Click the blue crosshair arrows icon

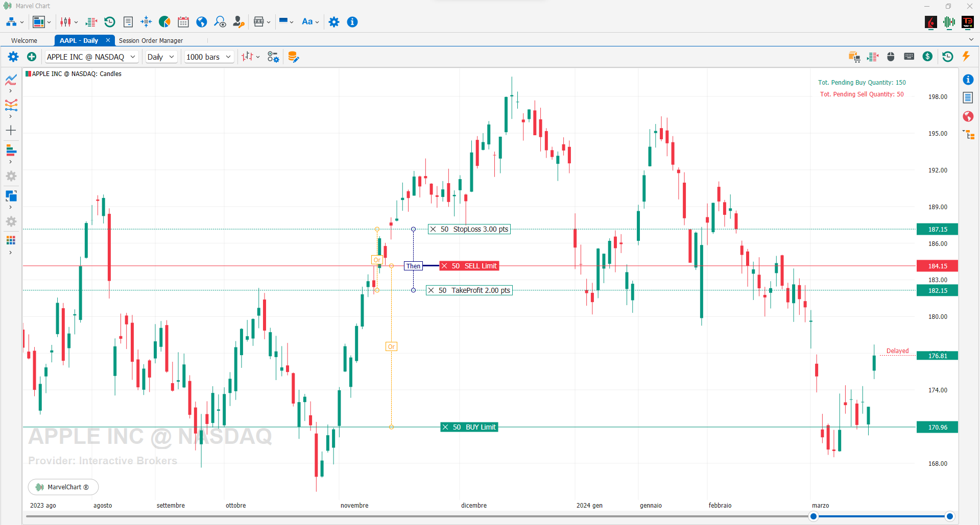click(146, 22)
